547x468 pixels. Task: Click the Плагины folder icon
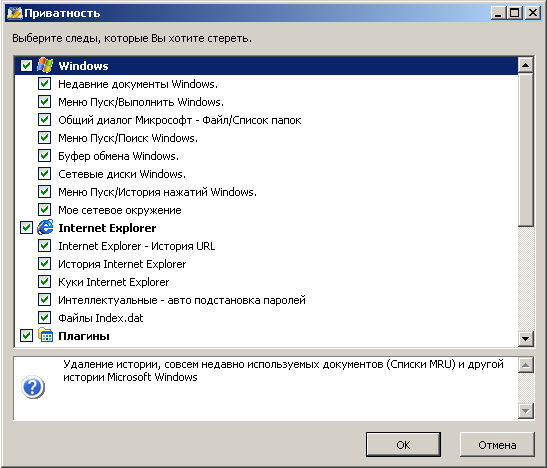[45, 335]
